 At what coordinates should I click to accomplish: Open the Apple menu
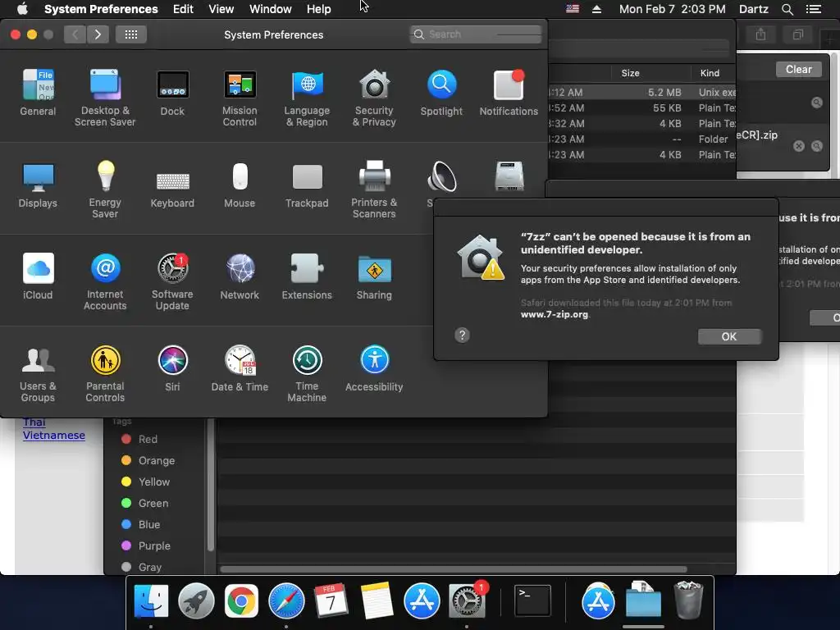pos(22,8)
